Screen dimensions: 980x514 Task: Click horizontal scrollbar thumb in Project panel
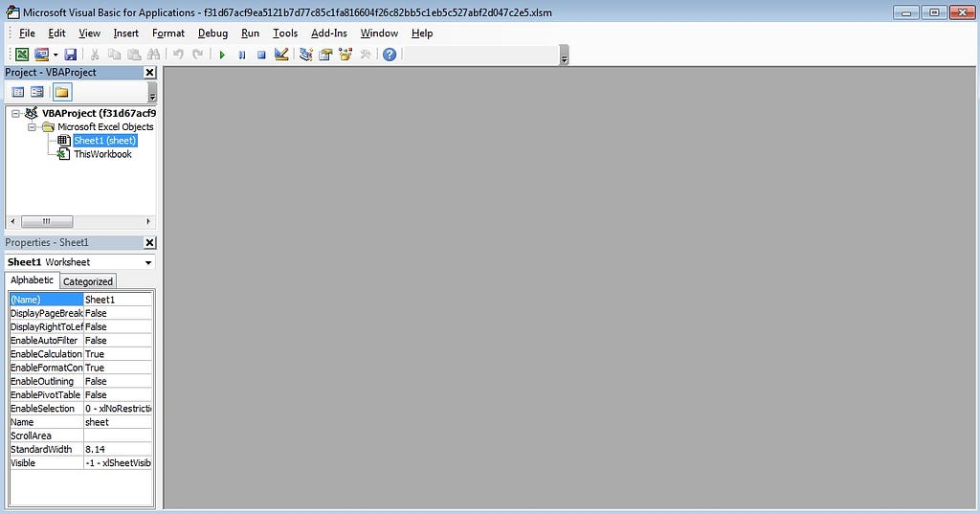point(47,221)
